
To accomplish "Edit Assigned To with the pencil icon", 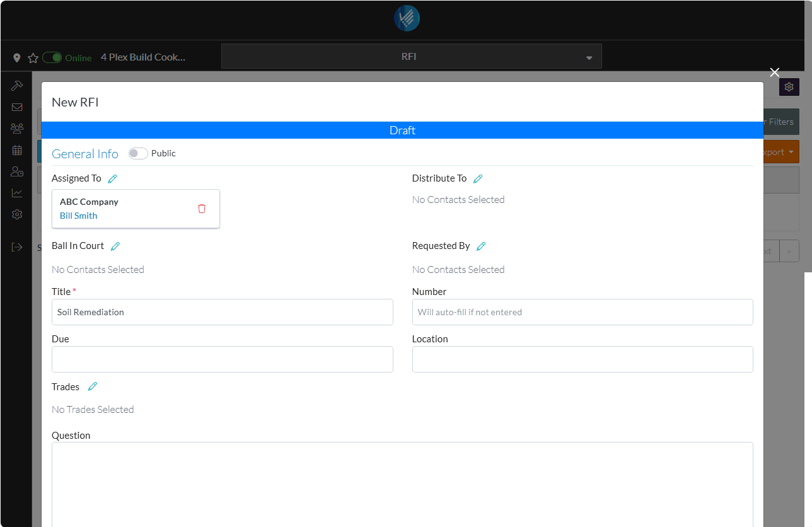I will (112, 178).
